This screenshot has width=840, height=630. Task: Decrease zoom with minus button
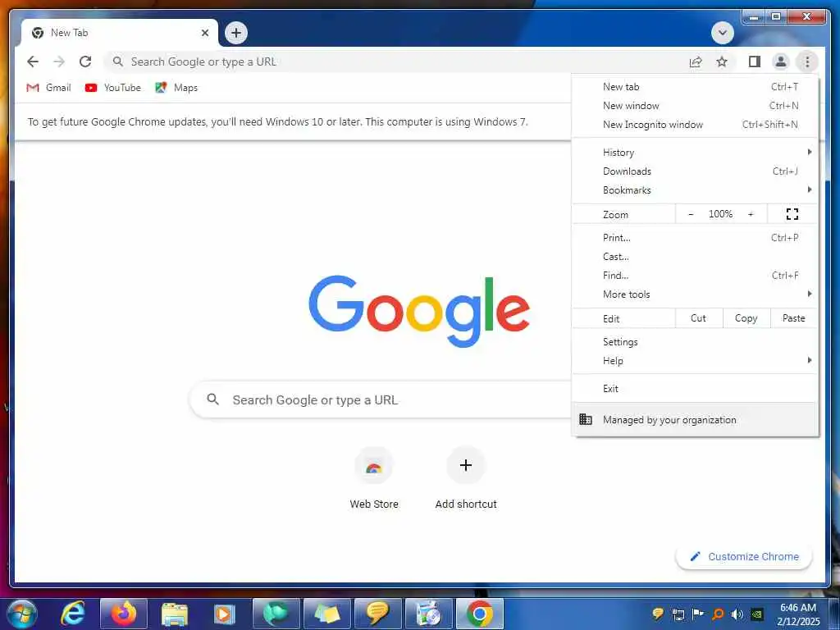(691, 214)
